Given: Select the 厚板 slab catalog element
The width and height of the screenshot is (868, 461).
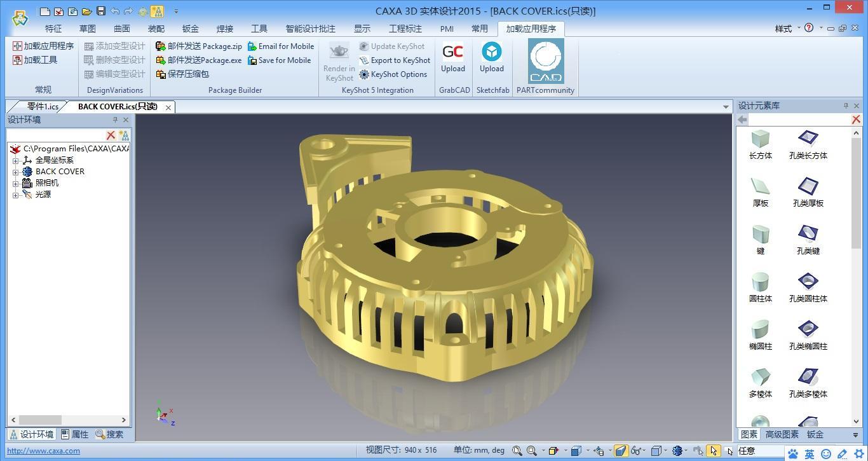Looking at the screenshot, I should 761,193.
